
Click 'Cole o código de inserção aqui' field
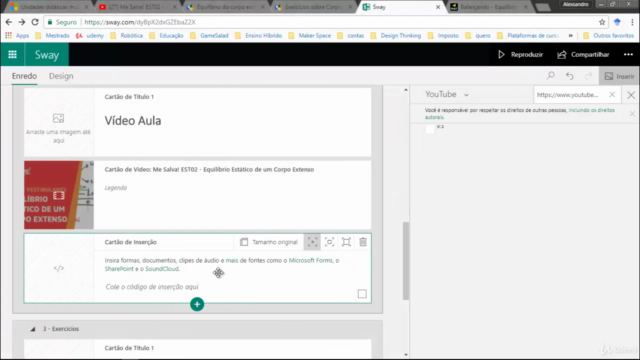[152, 287]
